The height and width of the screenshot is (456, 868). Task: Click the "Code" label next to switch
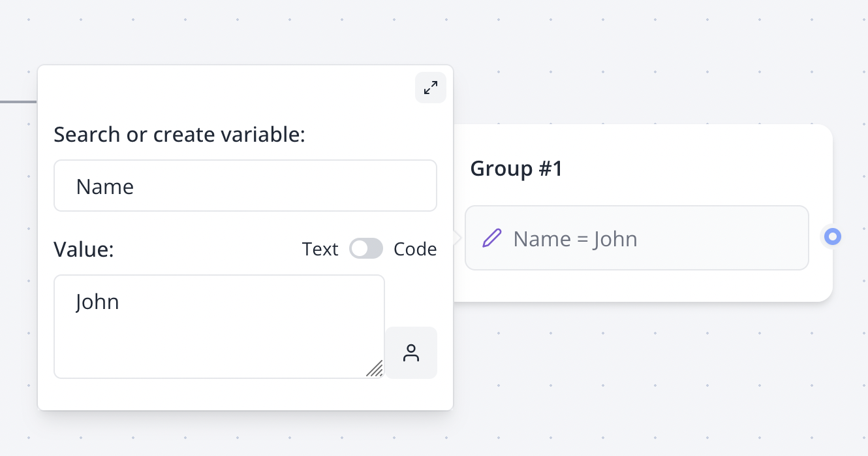pyautogui.click(x=415, y=249)
